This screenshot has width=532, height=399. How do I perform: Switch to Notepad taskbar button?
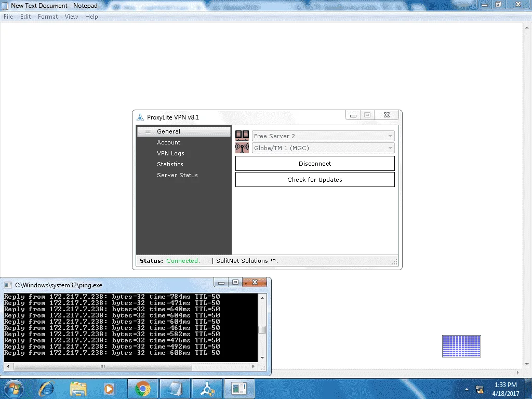175,389
